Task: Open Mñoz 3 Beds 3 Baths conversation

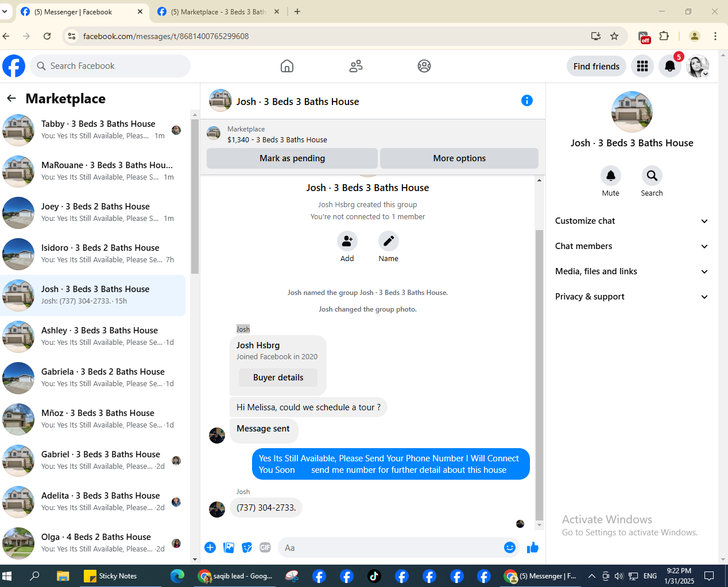Action: (93, 419)
